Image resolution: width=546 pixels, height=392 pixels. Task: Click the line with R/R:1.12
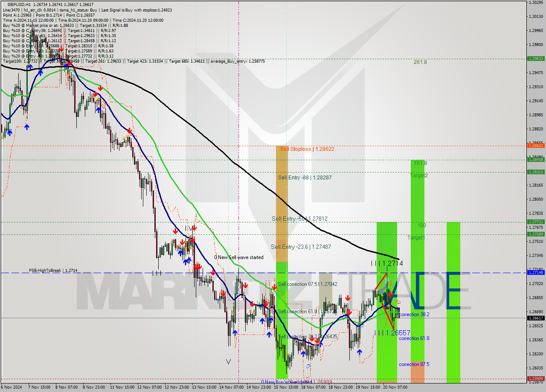[59, 40]
